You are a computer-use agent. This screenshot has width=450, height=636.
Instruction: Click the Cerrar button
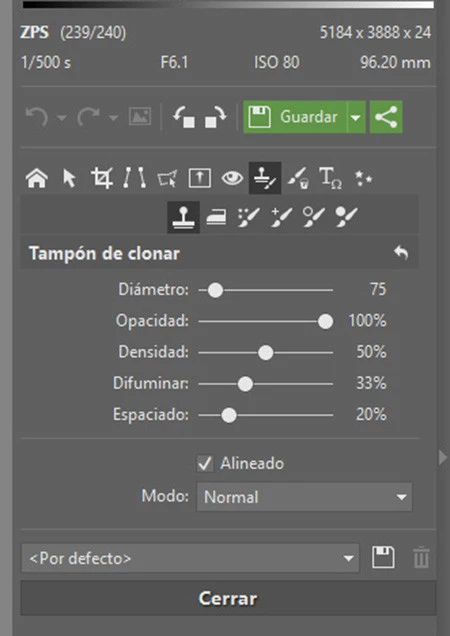[228, 598]
